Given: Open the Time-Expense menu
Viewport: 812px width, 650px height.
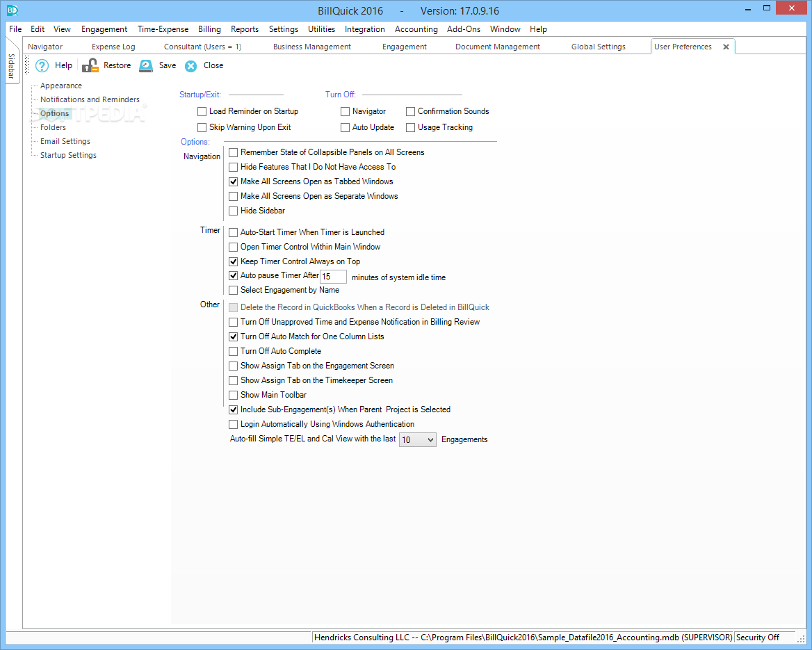Looking at the screenshot, I should coord(163,29).
